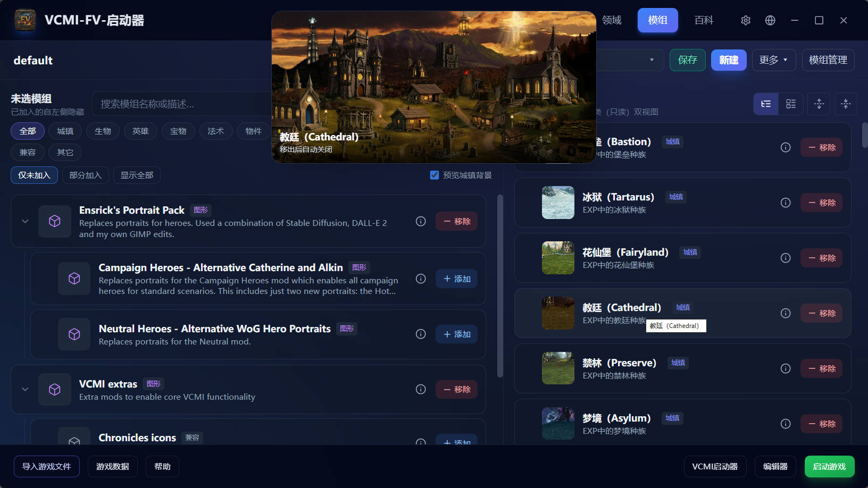Open info for VCMI extras

click(421, 389)
